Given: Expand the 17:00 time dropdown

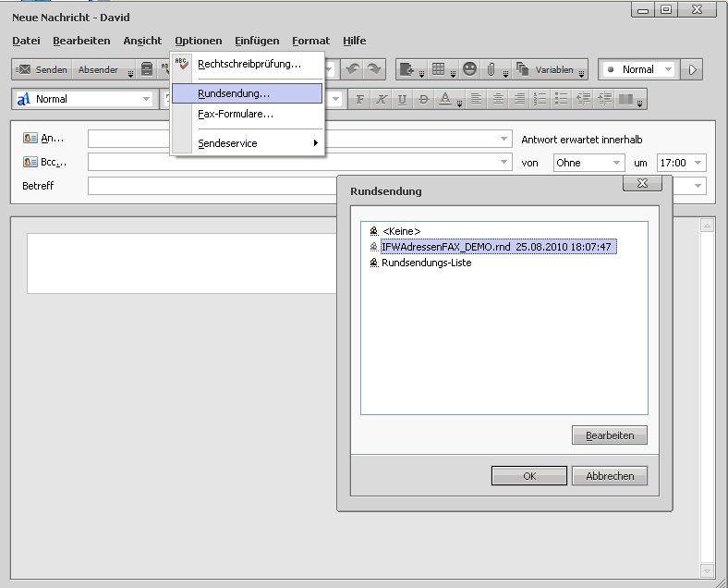Looking at the screenshot, I should tap(681, 163).
